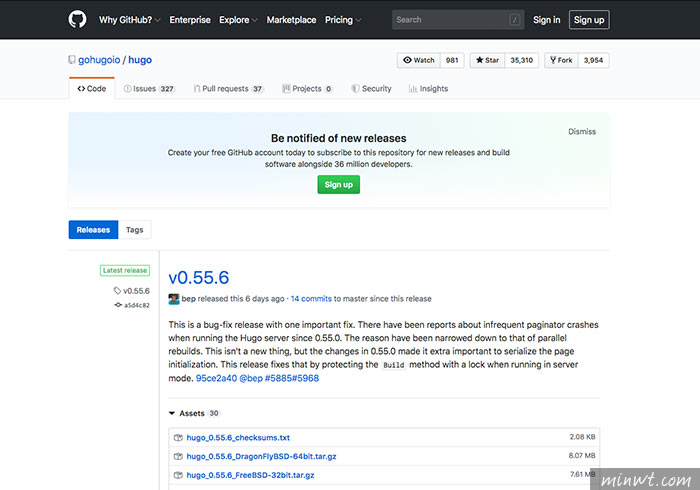Open the gohugoio owner link

[99, 60]
